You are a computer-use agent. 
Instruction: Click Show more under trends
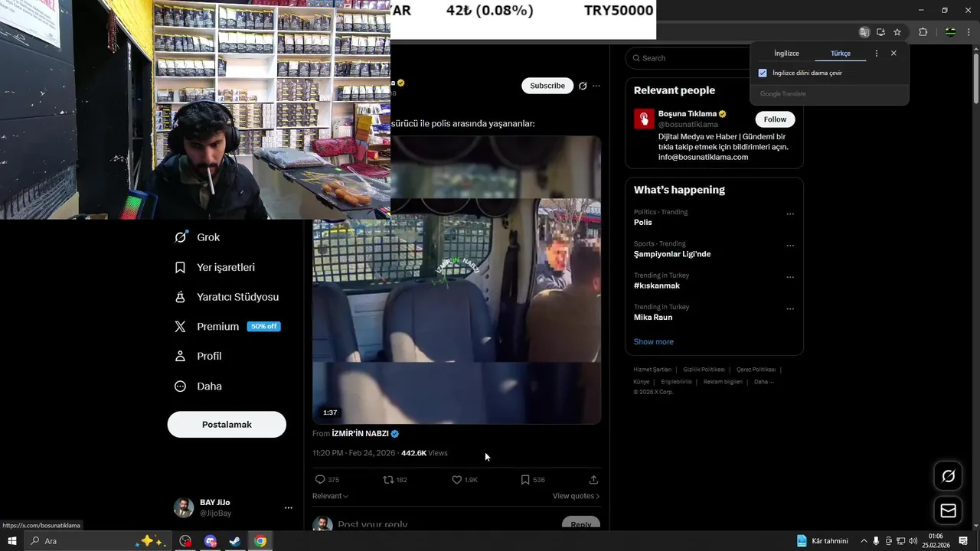coord(654,342)
